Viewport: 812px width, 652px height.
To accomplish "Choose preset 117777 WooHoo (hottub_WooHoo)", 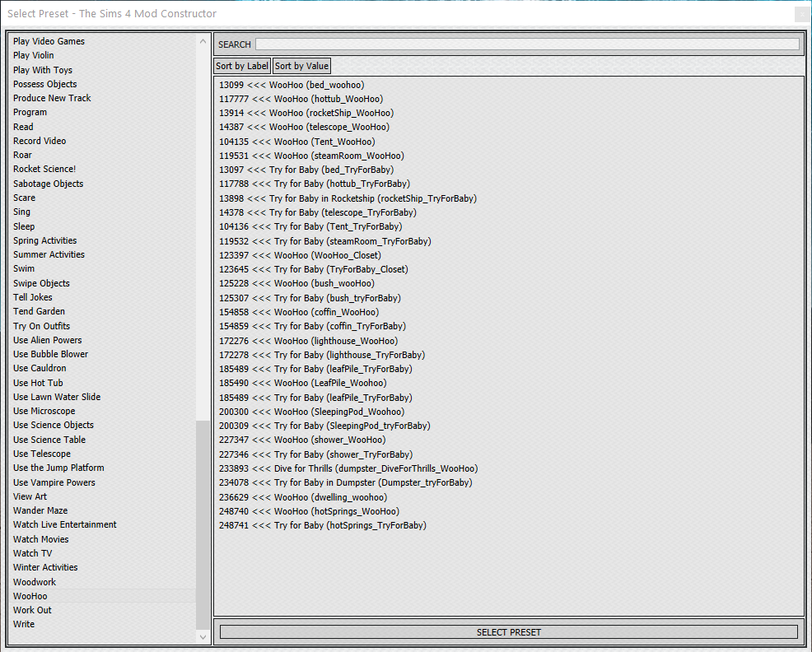I will [x=301, y=99].
